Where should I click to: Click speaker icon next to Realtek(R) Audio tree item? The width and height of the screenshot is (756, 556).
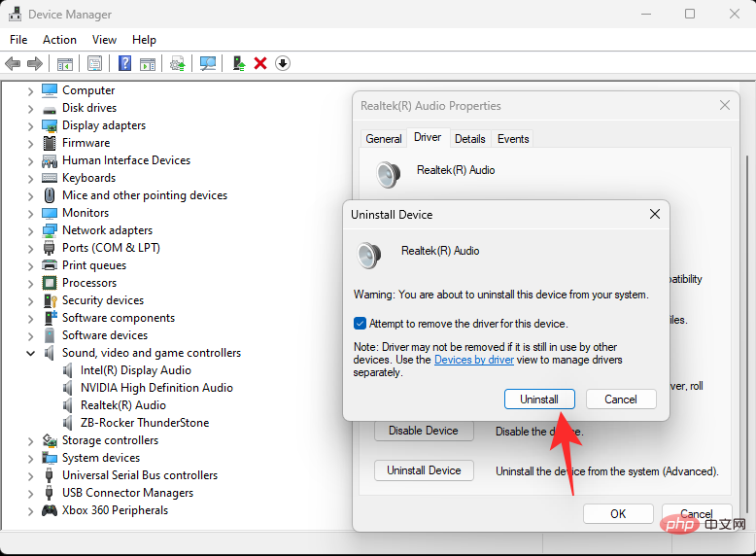[x=68, y=405]
